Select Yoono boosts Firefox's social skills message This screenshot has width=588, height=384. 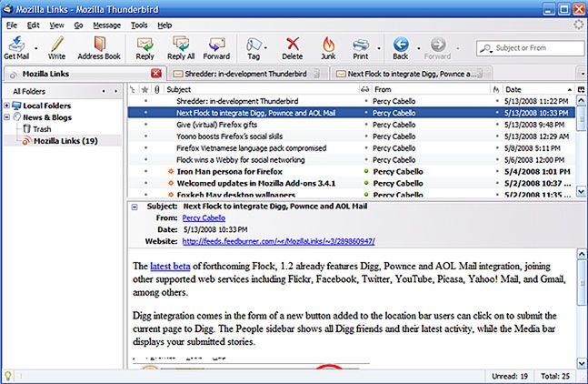click(x=351, y=136)
